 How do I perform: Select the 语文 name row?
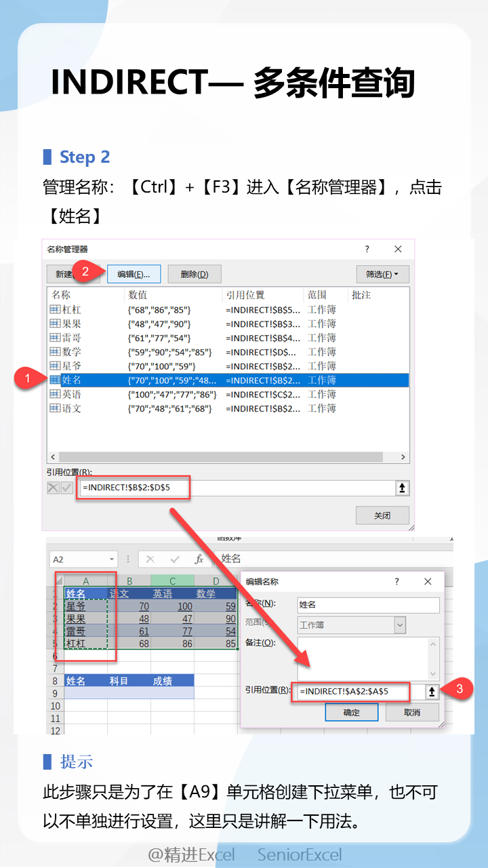point(228,409)
